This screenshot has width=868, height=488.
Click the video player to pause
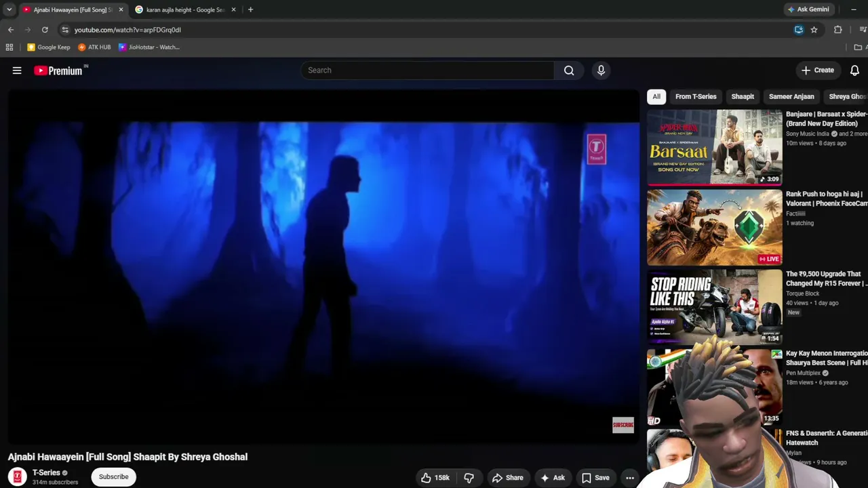coord(323,267)
